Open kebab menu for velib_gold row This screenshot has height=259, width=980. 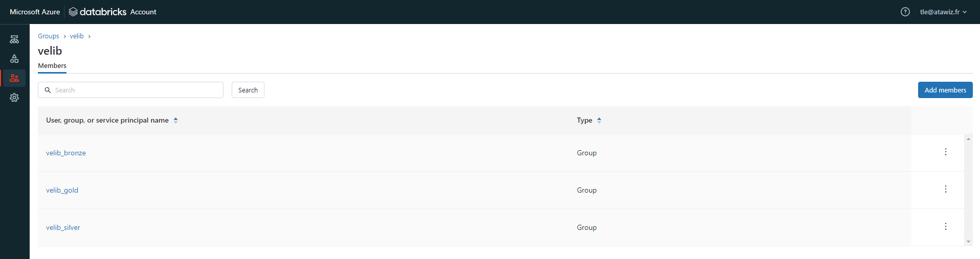945,190
